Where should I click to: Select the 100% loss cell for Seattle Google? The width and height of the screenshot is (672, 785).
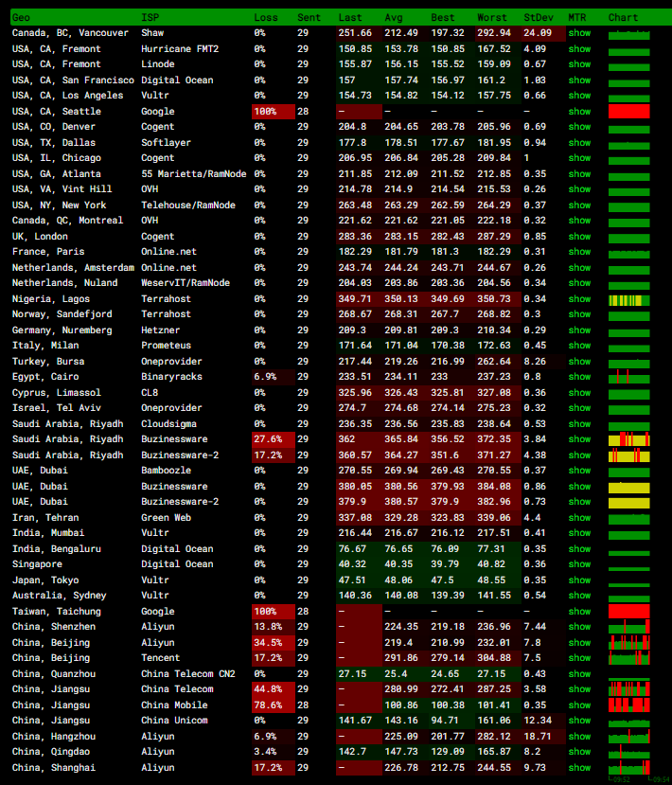[274, 111]
